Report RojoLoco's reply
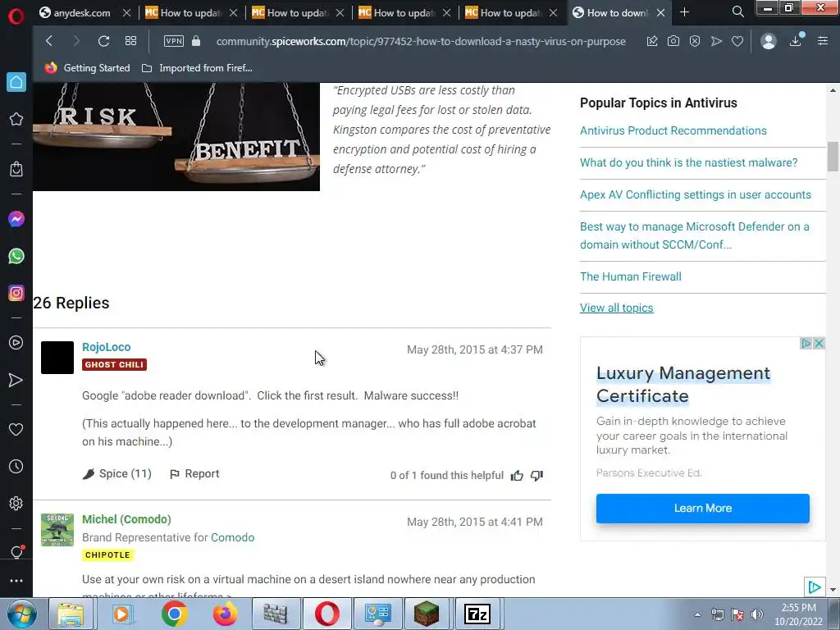This screenshot has width=840, height=630. pos(194,473)
